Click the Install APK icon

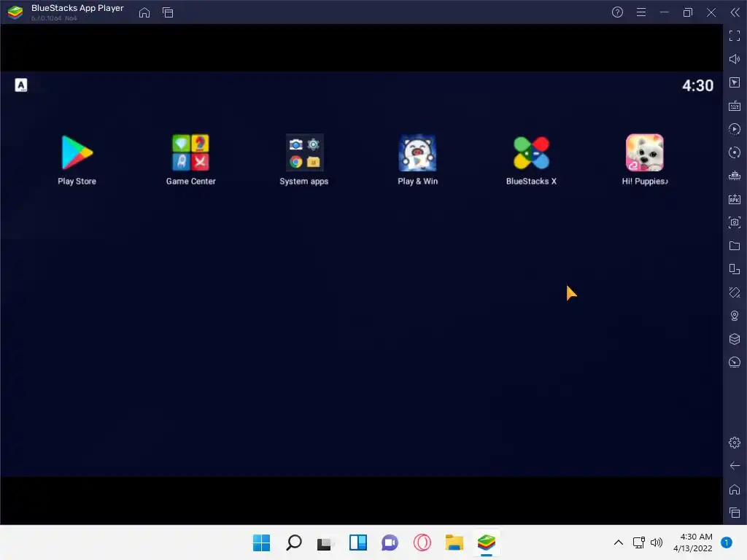735,199
